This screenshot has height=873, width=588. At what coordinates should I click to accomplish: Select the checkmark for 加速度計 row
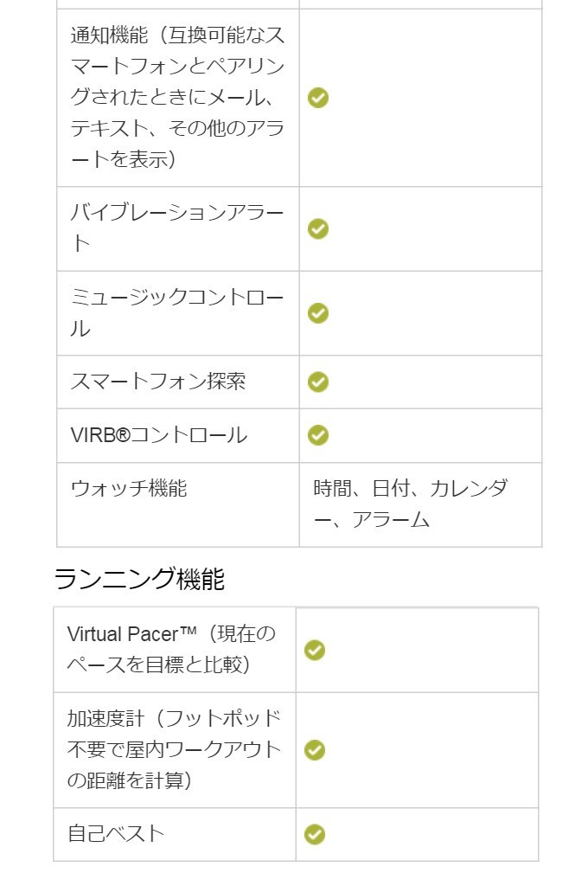[315, 750]
